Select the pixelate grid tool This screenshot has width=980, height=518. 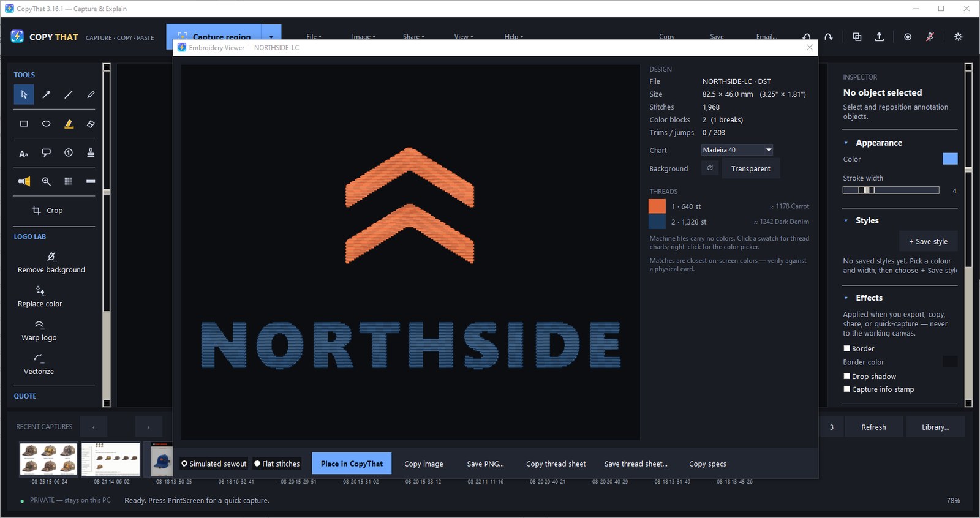69,181
